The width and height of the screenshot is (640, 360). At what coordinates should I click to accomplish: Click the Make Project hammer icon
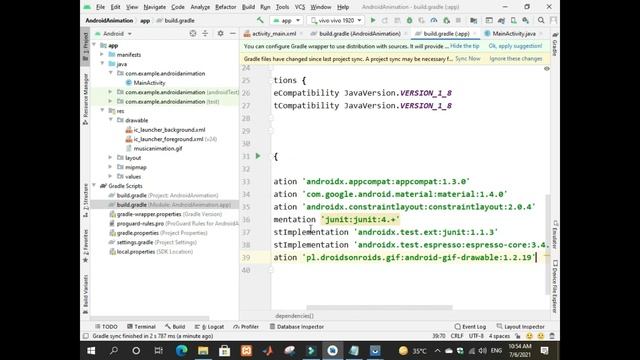pyautogui.click(x=260, y=20)
